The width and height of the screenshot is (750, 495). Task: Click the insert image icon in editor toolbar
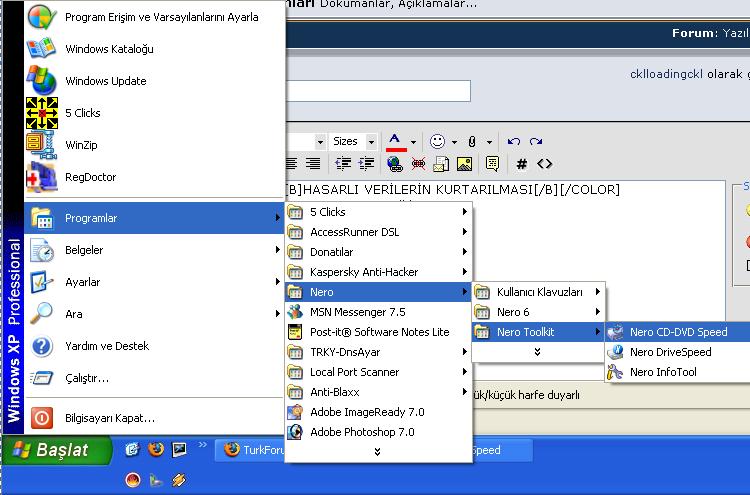click(465, 164)
